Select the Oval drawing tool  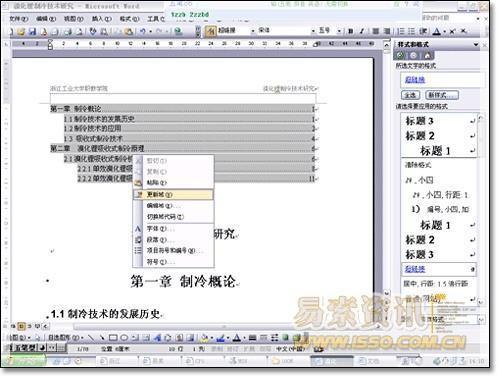click(x=124, y=338)
